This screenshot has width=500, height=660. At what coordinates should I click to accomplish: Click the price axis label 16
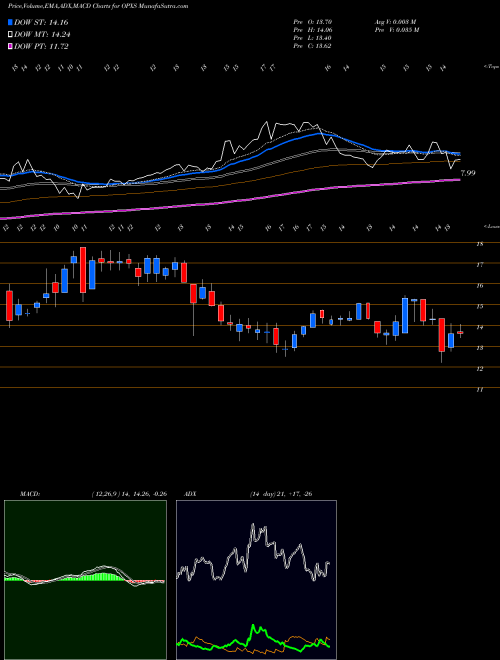click(479, 286)
